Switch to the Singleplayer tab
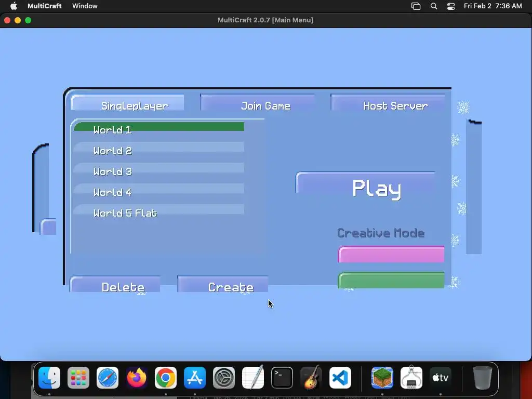Viewport: 532px width, 399px height. pos(128,103)
